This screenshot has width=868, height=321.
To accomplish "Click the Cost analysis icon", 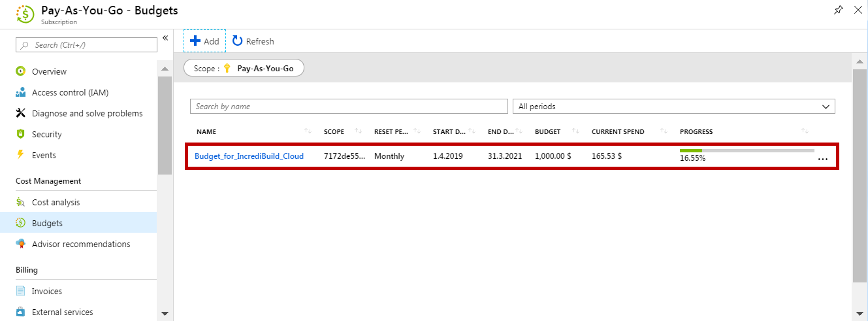I will pos(20,202).
